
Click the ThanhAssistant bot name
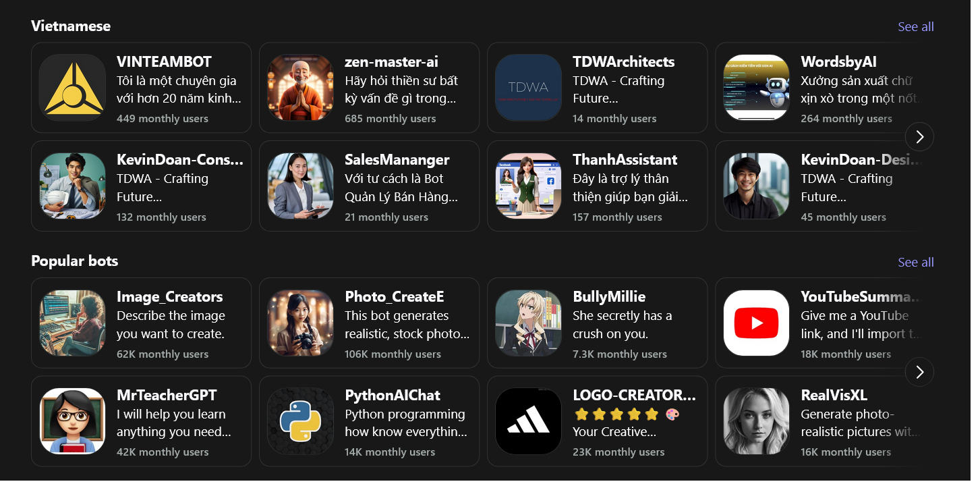point(625,160)
